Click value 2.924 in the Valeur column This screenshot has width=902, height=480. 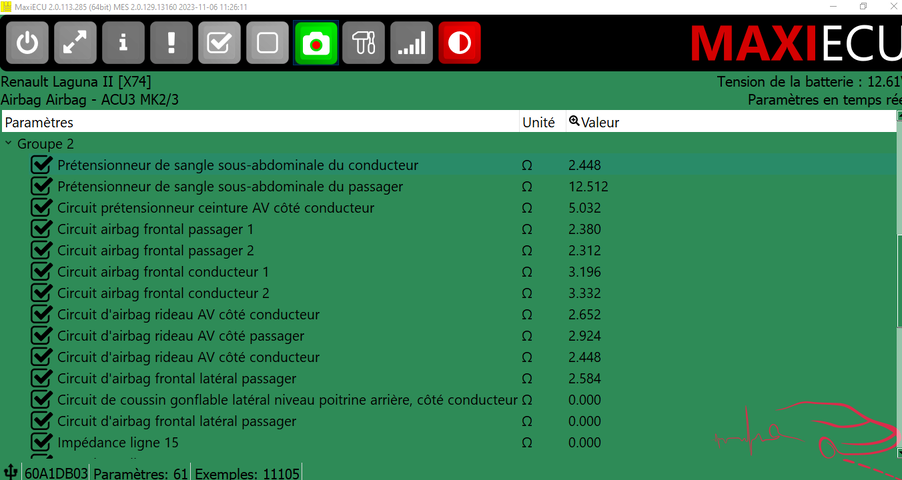(584, 336)
